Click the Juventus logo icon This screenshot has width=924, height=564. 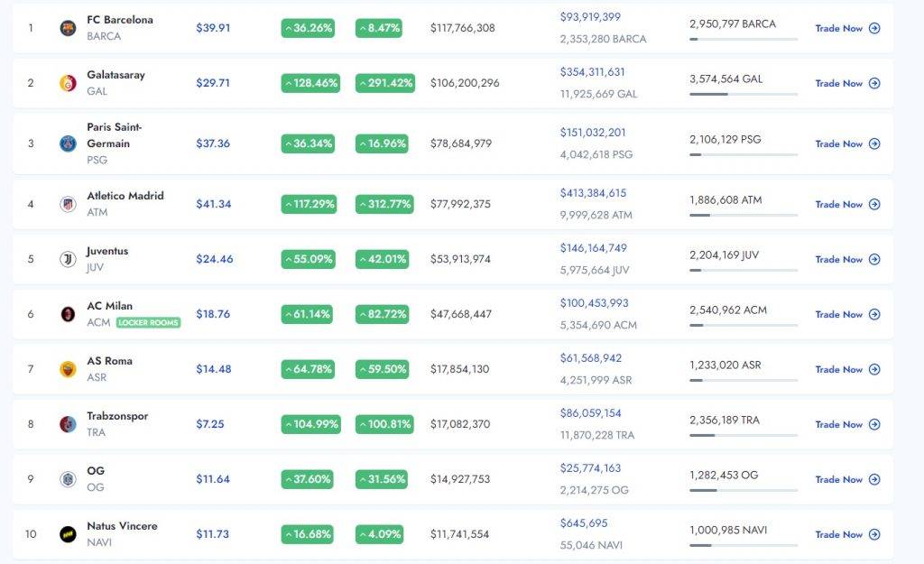pos(68,259)
